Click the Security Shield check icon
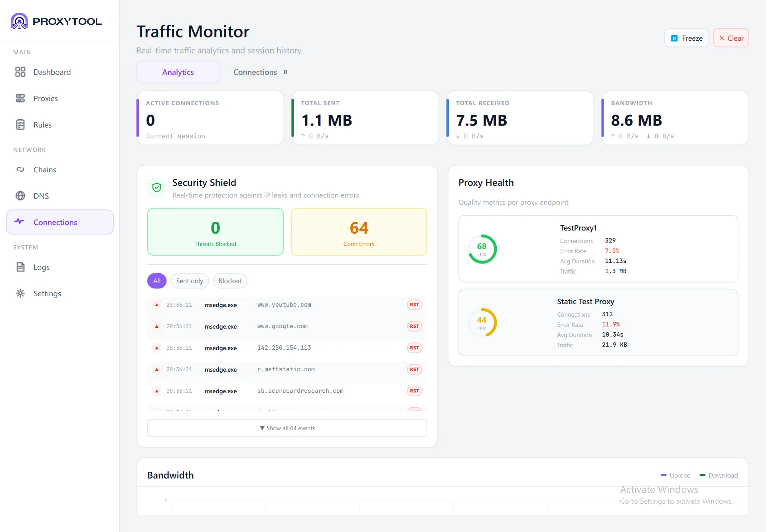This screenshot has width=766, height=532. [x=157, y=187]
